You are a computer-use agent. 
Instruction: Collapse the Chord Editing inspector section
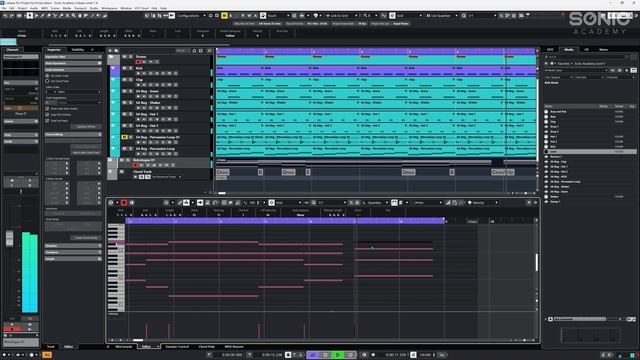click(x=73, y=134)
